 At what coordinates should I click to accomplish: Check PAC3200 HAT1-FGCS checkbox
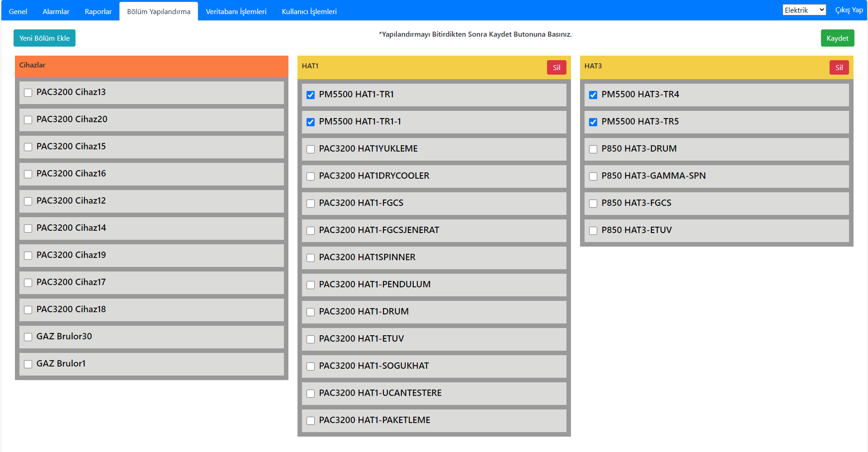click(x=311, y=204)
